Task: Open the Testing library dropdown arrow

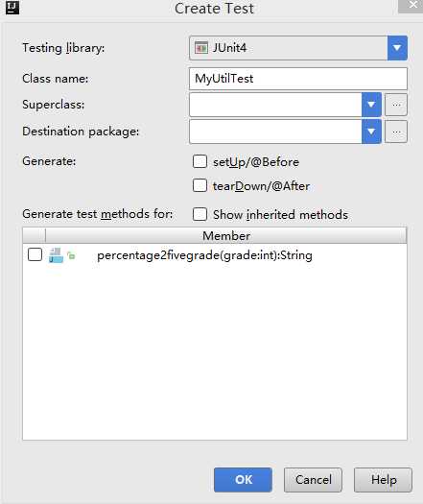Action: click(397, 48)
